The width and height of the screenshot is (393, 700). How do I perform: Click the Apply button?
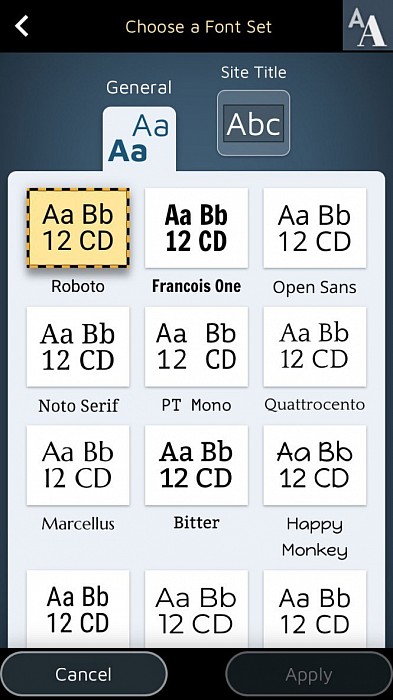309,675
